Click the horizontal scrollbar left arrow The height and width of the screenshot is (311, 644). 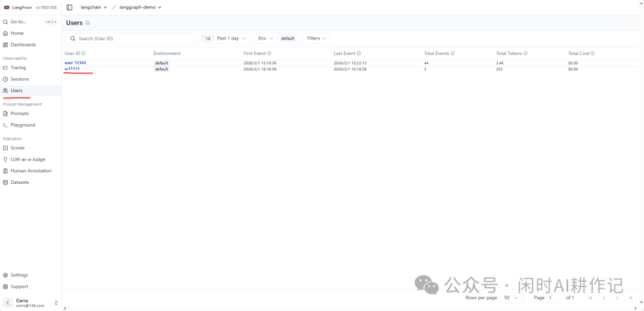(x=64, y=308)
